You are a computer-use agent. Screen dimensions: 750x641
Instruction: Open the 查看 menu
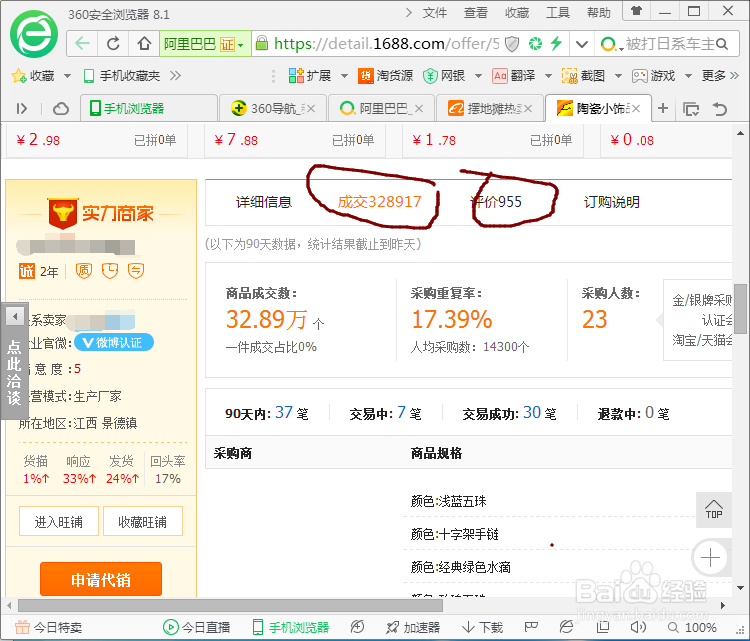point(475,13)
